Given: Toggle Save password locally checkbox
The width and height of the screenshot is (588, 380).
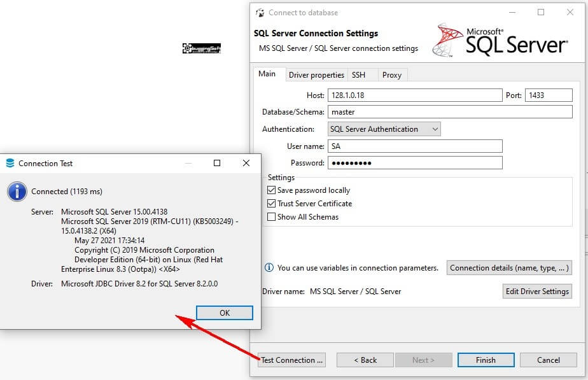Looking at the screenshot, I should (x=271, y=190).
